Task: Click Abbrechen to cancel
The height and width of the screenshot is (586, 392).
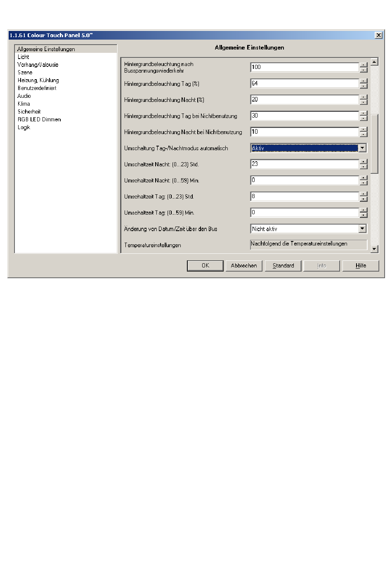Action: [x=244, y=266]
